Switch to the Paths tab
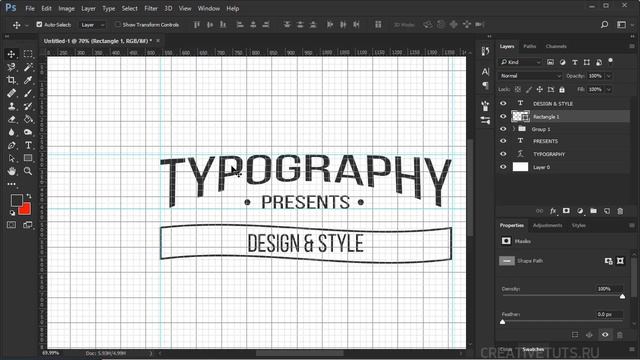This screenshot has height=360, width=640. (x=529, y=46)
